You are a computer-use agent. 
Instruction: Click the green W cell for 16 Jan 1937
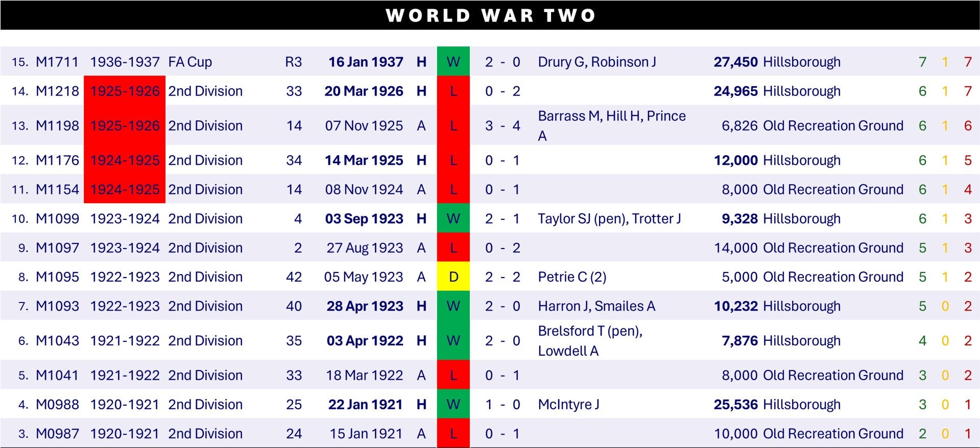(x=453, y=62)
